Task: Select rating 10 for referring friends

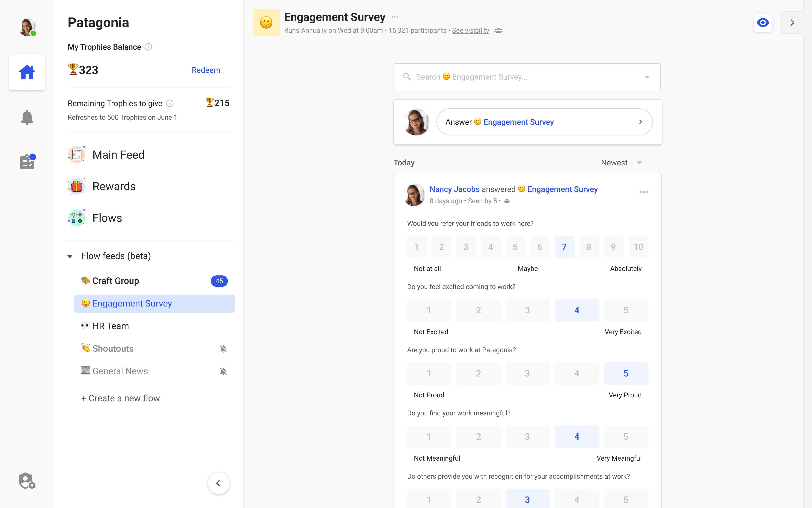Action: point(638,247)
